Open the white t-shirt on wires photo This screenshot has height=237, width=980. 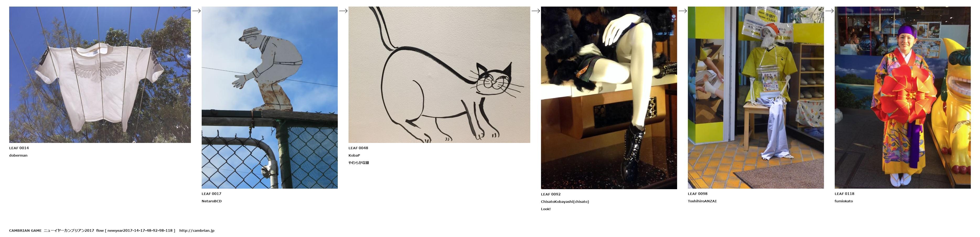tap(100, 75)
